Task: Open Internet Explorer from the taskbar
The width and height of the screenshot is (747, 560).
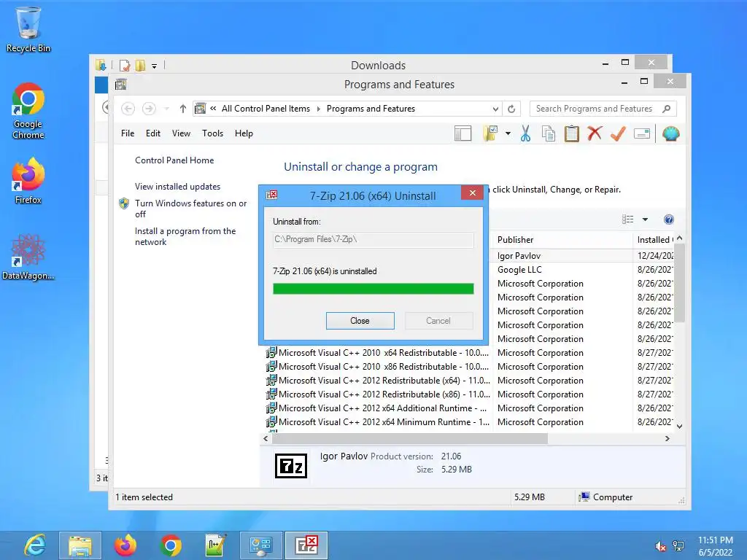Action: coord(36,545)
